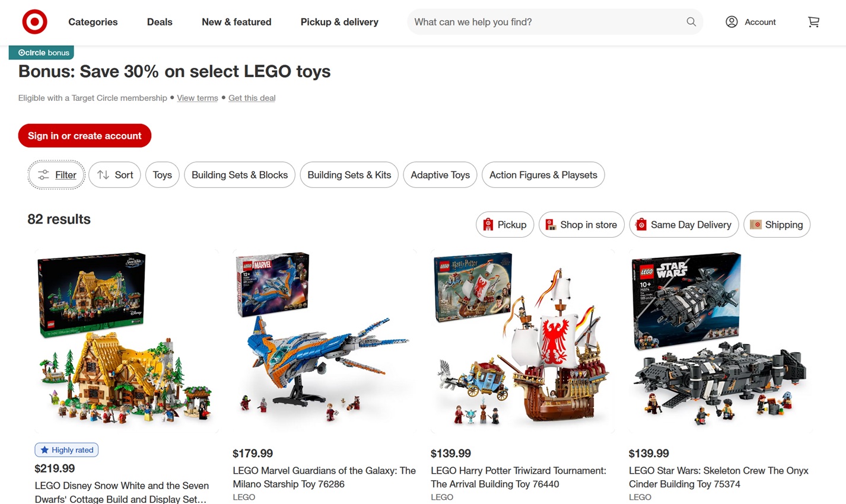Go to Target home via bullseye logo
Viewport: 846px width, 504px height.
coord(34,22)
